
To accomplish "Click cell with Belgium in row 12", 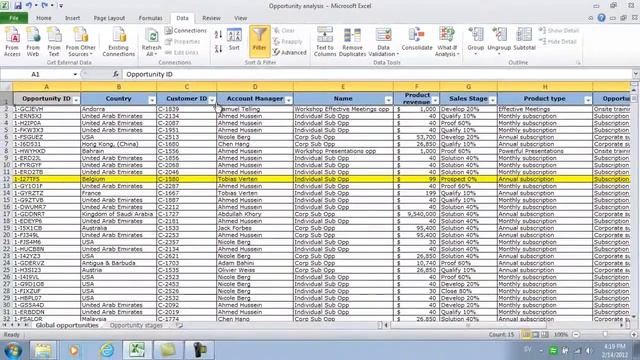I will click(x=118, y=179).
